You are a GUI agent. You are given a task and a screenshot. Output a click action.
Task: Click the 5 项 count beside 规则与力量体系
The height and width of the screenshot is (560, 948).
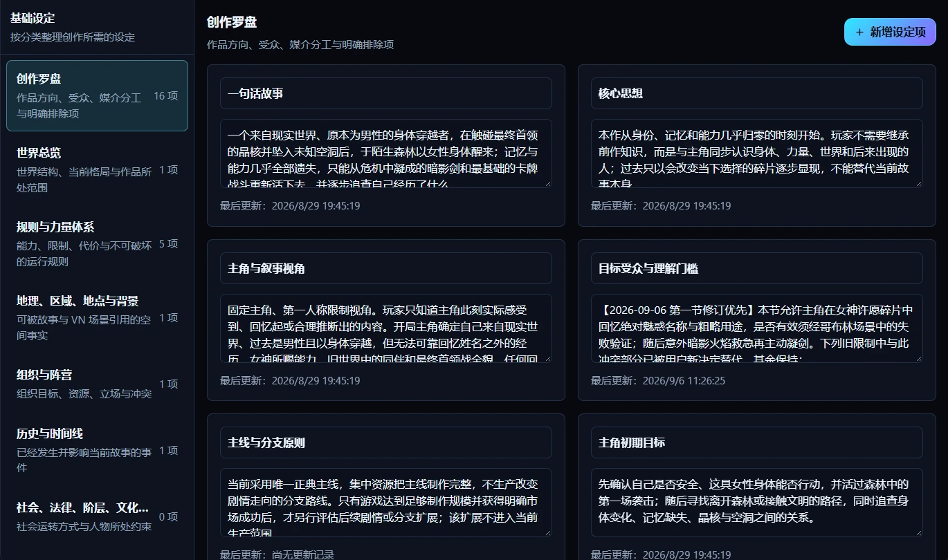(168, 243)
